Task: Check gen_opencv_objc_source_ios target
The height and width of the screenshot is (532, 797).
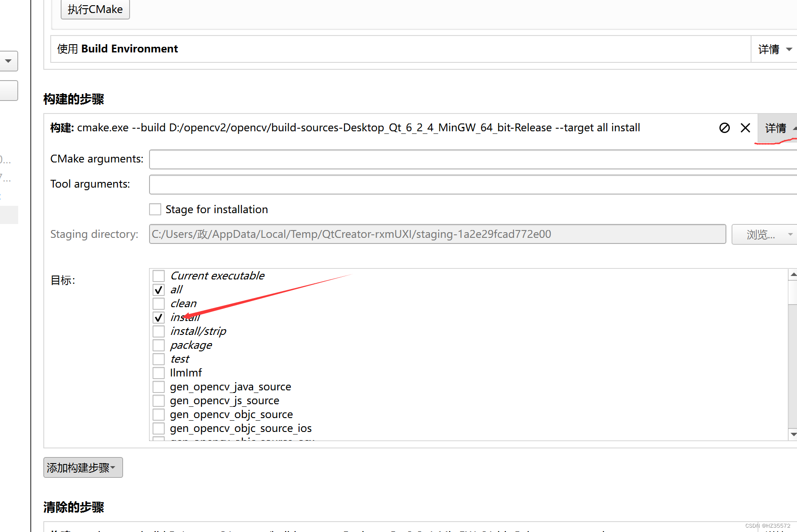Action: pyautogui.click(x=159, y=428)
